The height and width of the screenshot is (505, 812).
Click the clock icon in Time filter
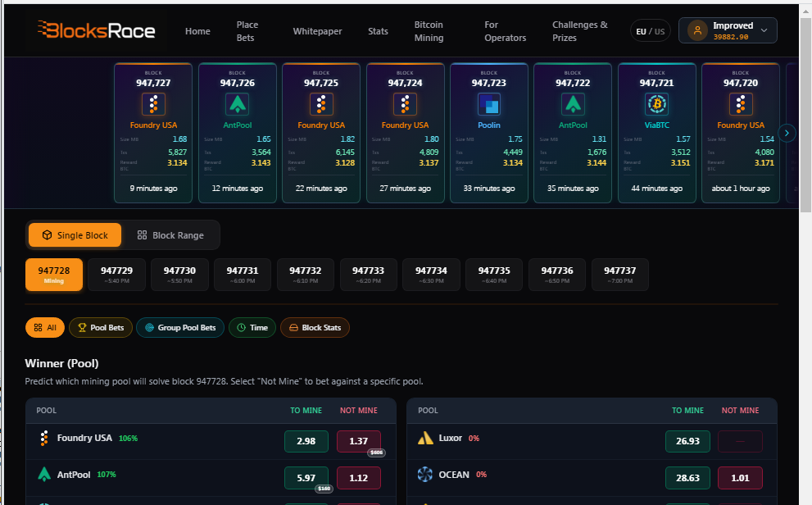pyautogui.click(x=242, y=327)
